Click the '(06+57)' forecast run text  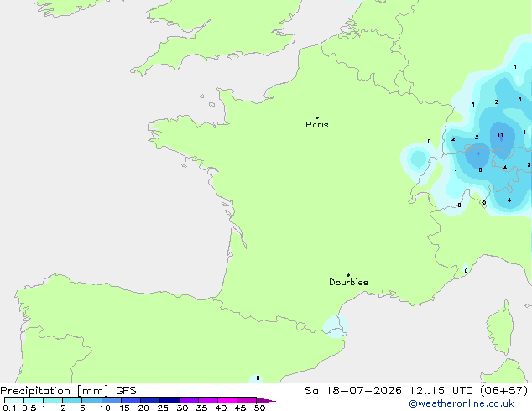(504, 391)
